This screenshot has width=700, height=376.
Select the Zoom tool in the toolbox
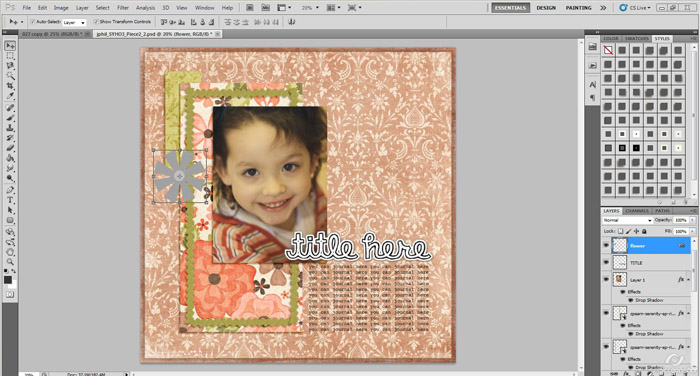[10, 262]
